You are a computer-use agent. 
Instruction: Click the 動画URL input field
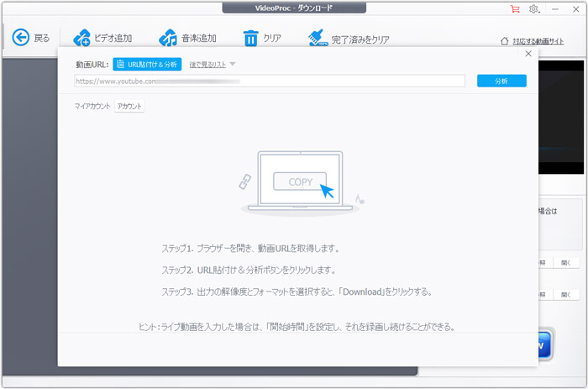tap(269, 81)
